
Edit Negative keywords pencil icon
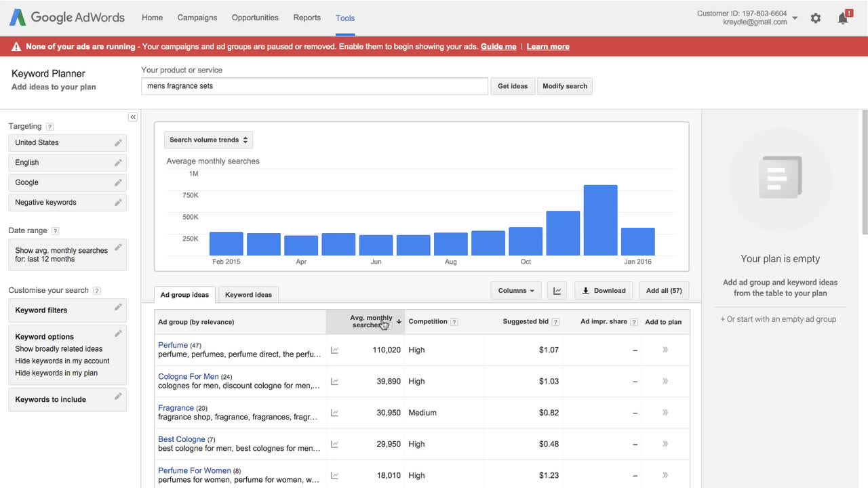(x=118, y=202)
